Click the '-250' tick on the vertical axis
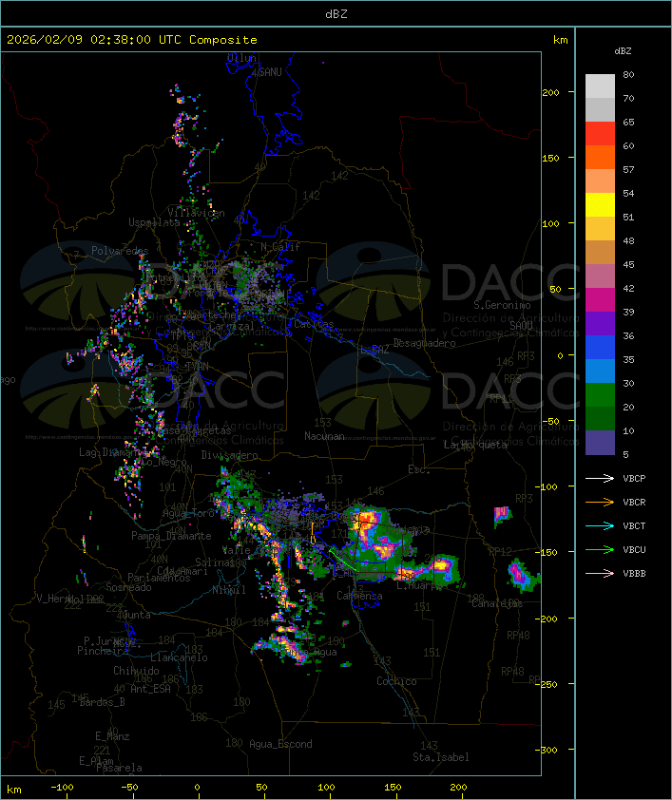Viewport: 672px width, 800px height. (x=546, y=684)
